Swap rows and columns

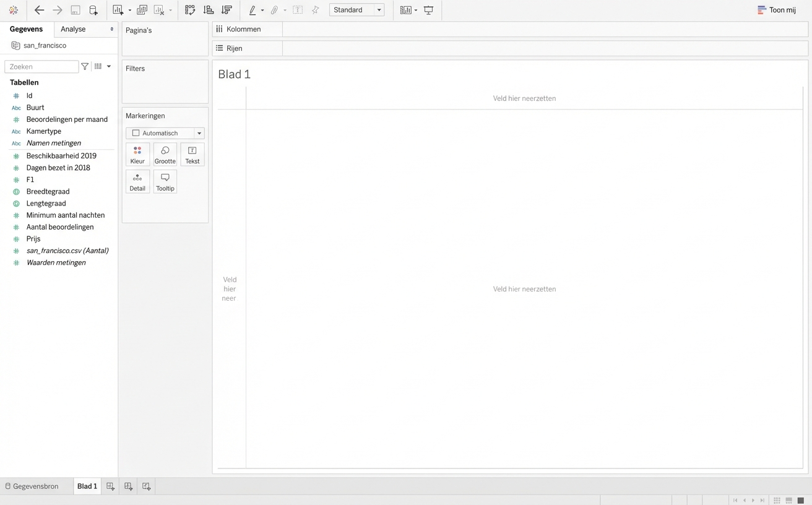click(x=190, y=10)
